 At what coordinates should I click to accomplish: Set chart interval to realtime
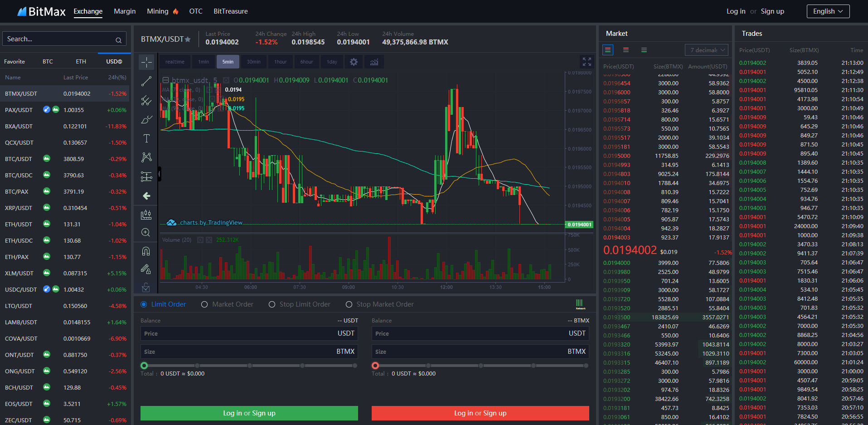[x=175, y=62]
